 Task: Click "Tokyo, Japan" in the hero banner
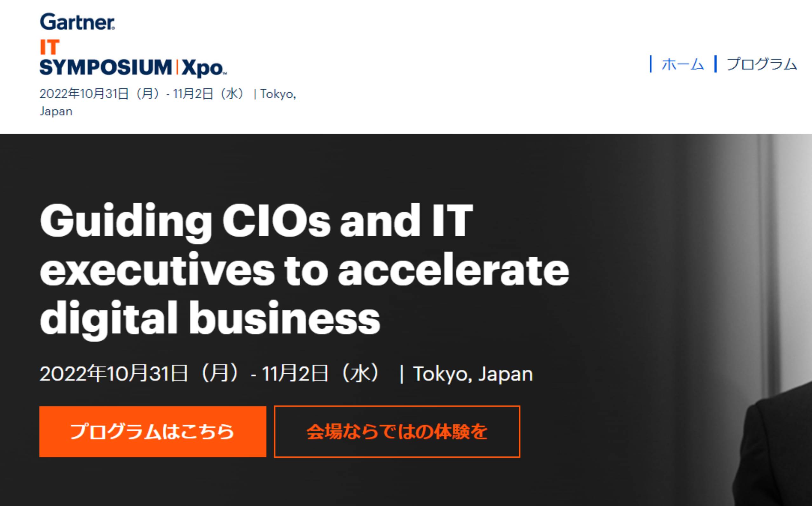point(473,373)
